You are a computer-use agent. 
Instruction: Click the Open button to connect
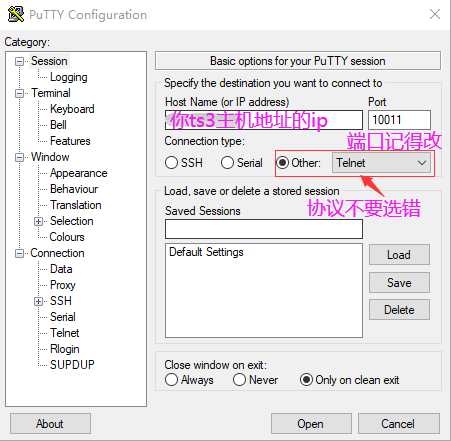(x=311, y=424)
